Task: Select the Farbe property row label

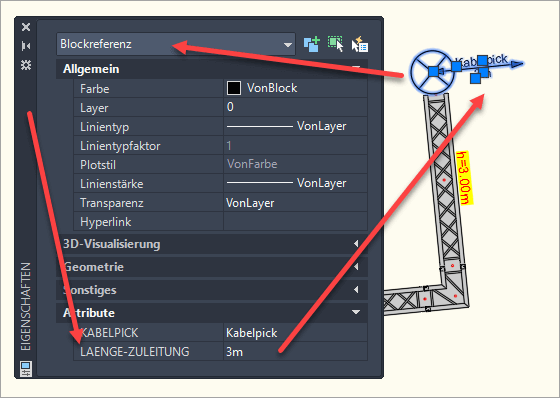Action: click(x=95, y=89)
